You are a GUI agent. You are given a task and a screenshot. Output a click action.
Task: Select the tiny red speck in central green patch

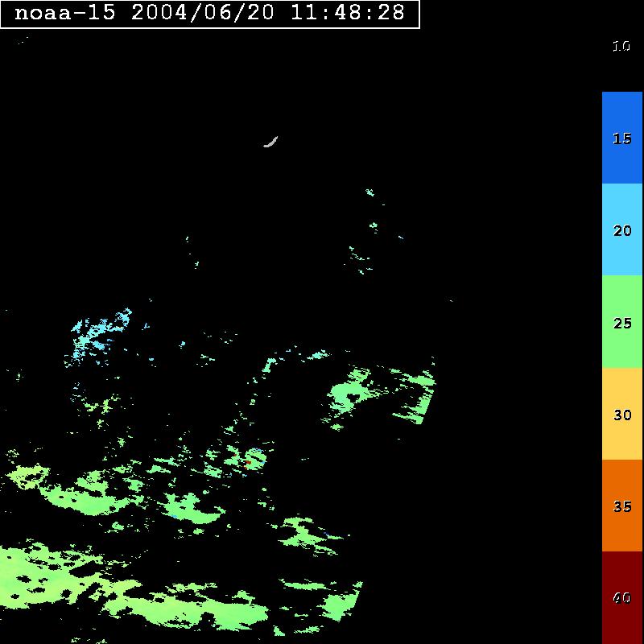coord(248,462)
